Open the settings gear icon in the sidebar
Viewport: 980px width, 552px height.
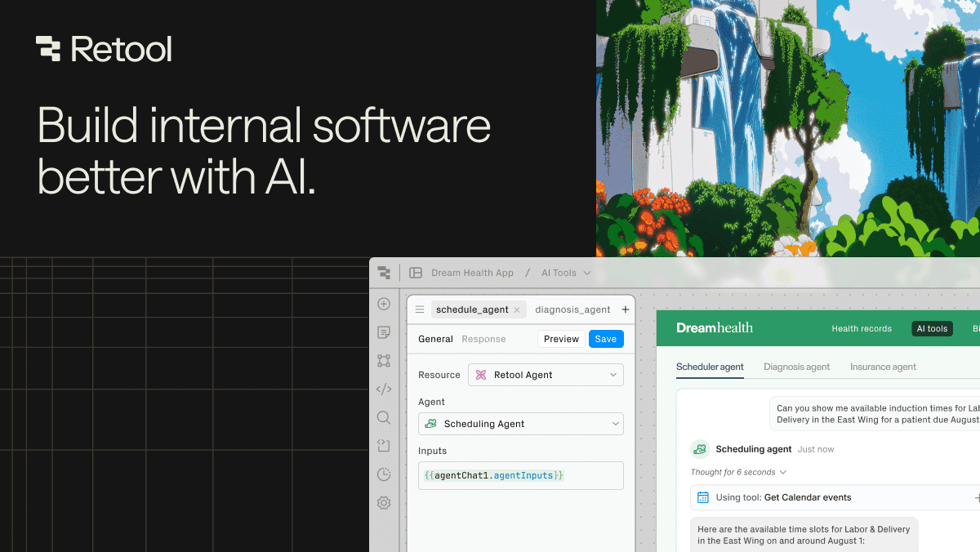[384, 503]
